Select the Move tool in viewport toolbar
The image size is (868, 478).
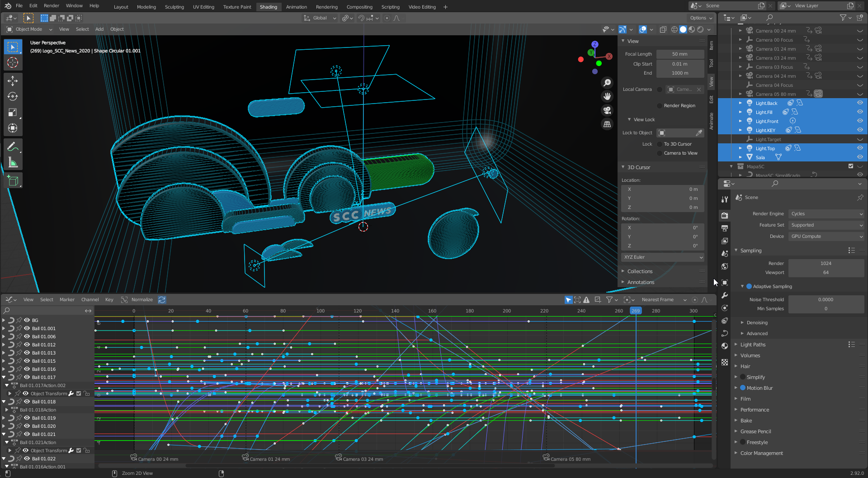point(13,80)
